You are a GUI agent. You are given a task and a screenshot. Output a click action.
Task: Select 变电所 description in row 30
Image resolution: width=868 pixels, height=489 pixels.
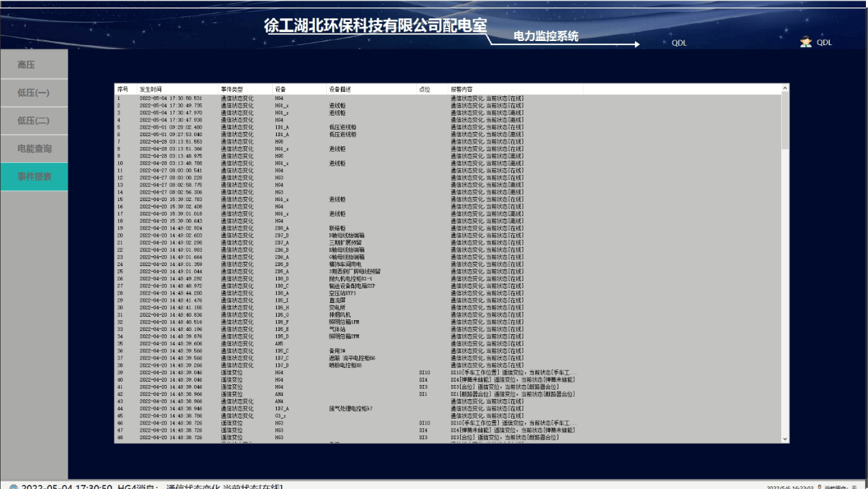coord(337,308)
